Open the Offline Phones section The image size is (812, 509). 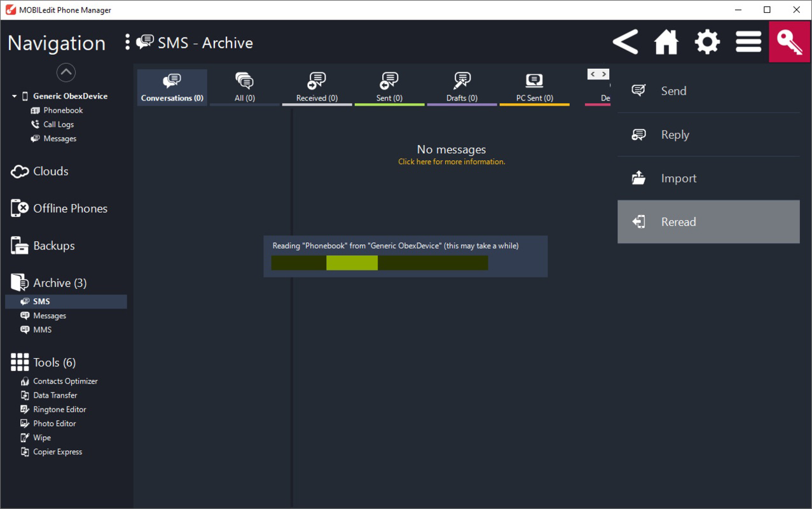point(58,208)
